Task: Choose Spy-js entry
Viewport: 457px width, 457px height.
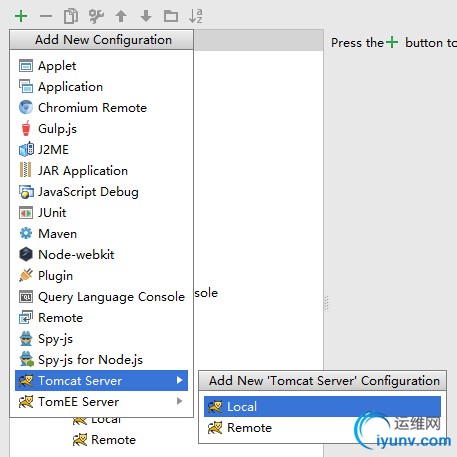Action: pos(102,339)
